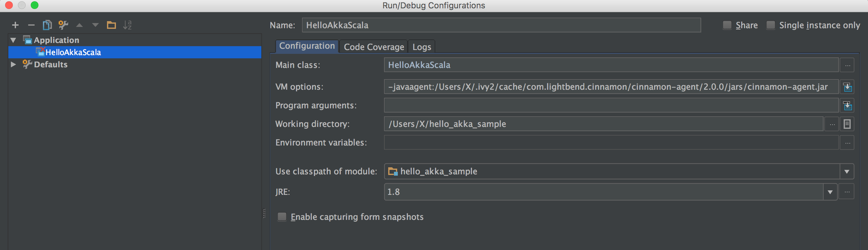Expand the Defaults tree node
Image resolution: width=868 pixels, height=250 pixels.
13,64
